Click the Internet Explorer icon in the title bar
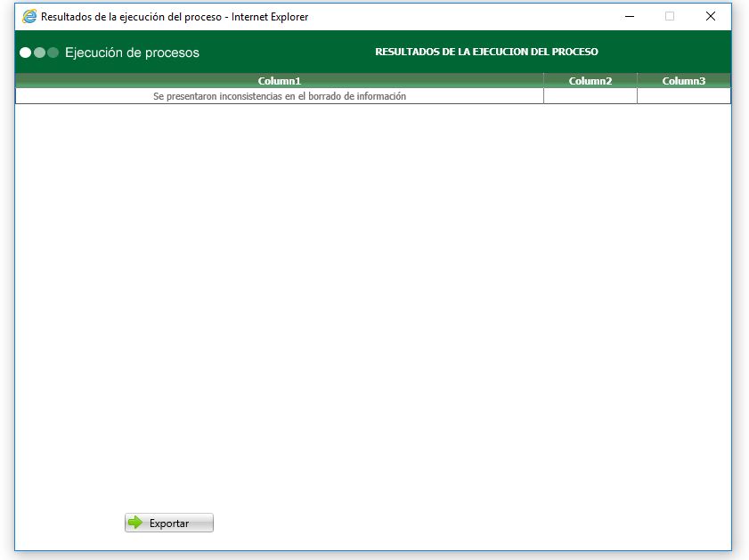The image size is (749, 560). 27,16
